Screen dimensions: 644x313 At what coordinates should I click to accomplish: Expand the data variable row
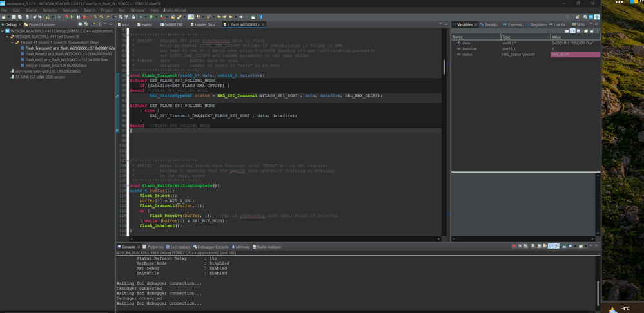click(454, 43)
